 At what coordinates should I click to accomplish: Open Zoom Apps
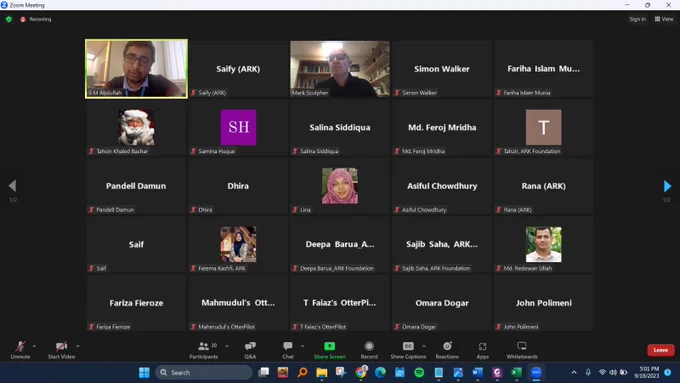[483, 350]
